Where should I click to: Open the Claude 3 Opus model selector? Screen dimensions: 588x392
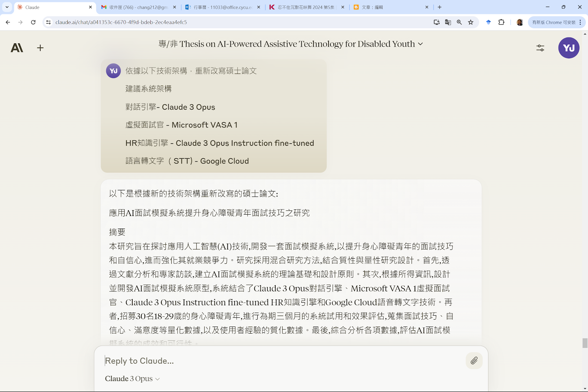132,379
